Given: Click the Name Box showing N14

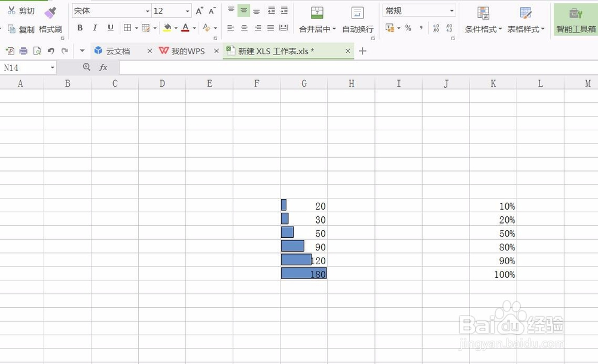Looking at the screenshot, I should tap(28, 68).
